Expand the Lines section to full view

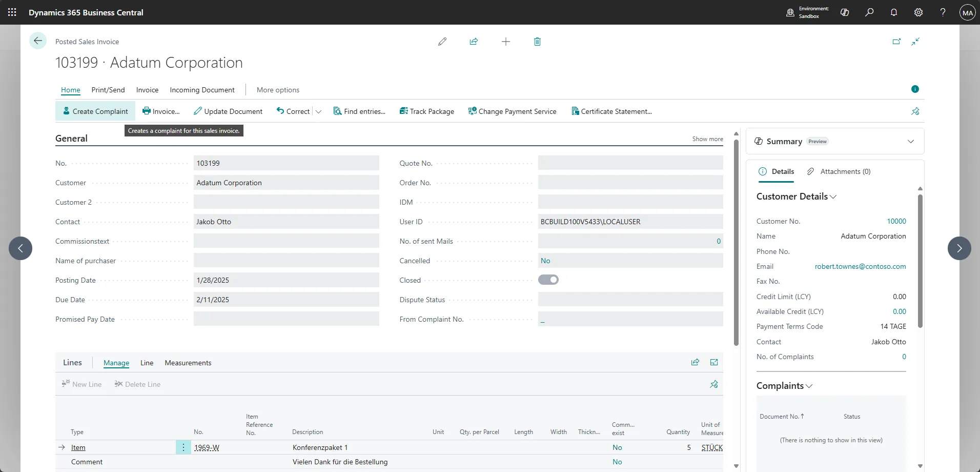coord(714,362)
